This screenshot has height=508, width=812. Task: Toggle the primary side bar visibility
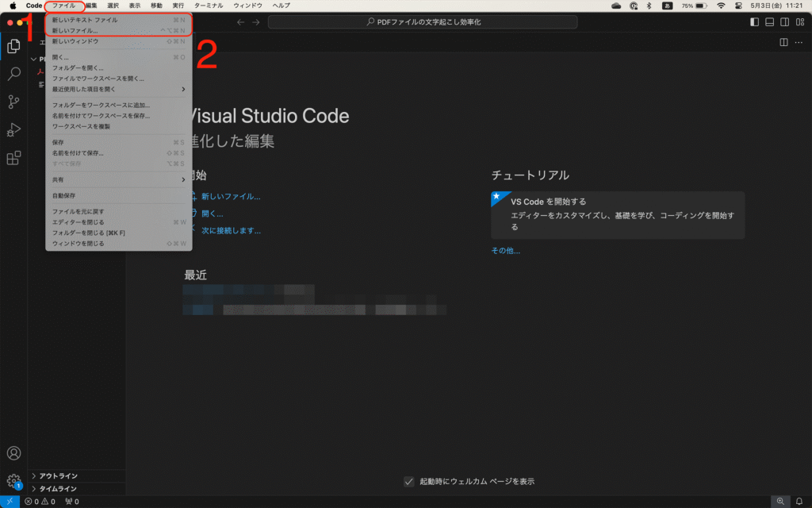pyautogui.click(x=755, y=21)
